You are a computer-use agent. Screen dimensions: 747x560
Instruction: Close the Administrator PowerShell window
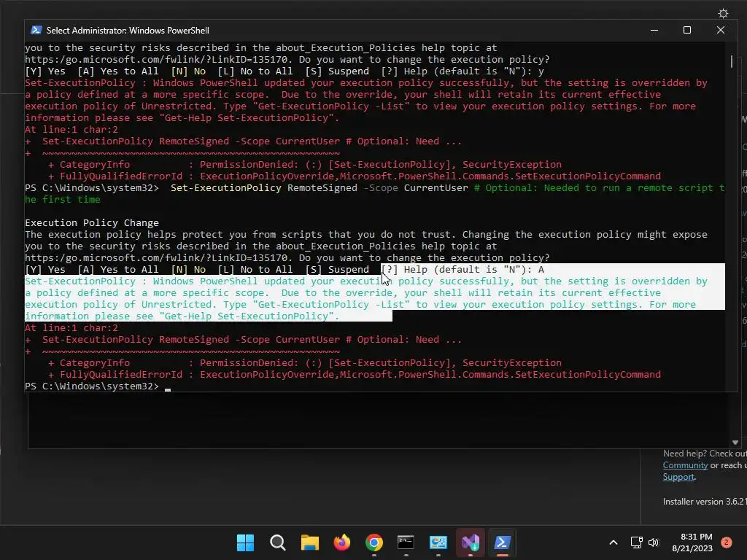coord(720,30)
